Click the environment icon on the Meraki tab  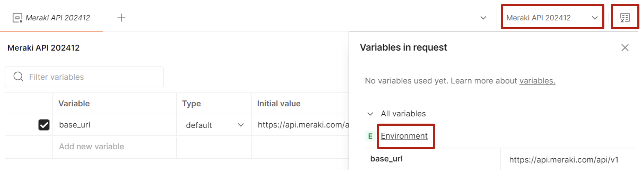pos(17,18)
